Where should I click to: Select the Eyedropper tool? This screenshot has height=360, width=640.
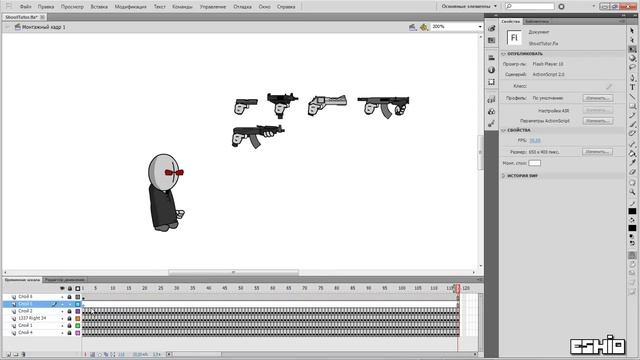(632, 162)
